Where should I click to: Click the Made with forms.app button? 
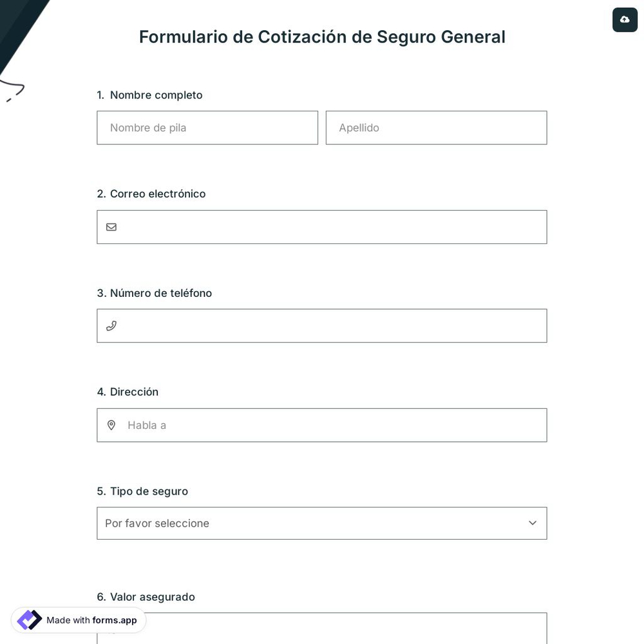78,620
